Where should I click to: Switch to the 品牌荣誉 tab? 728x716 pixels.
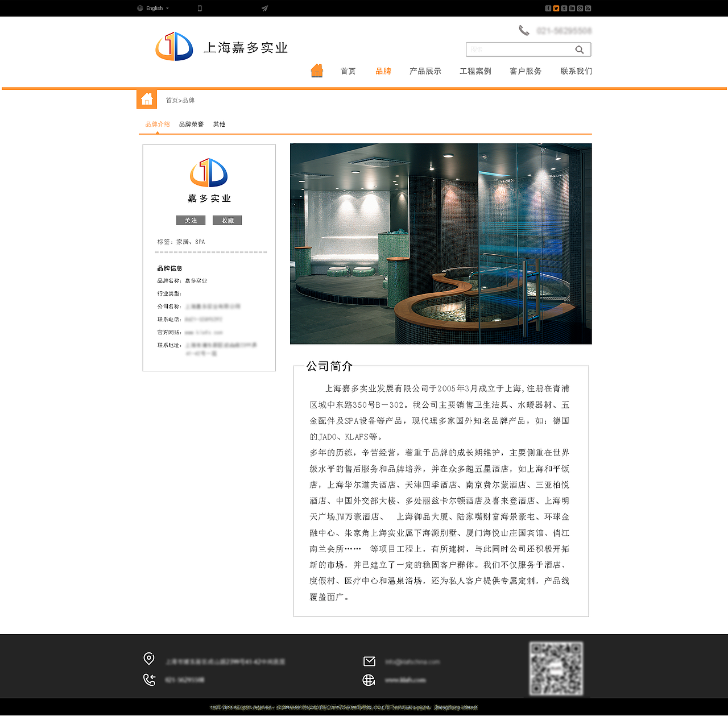(191, 123)
